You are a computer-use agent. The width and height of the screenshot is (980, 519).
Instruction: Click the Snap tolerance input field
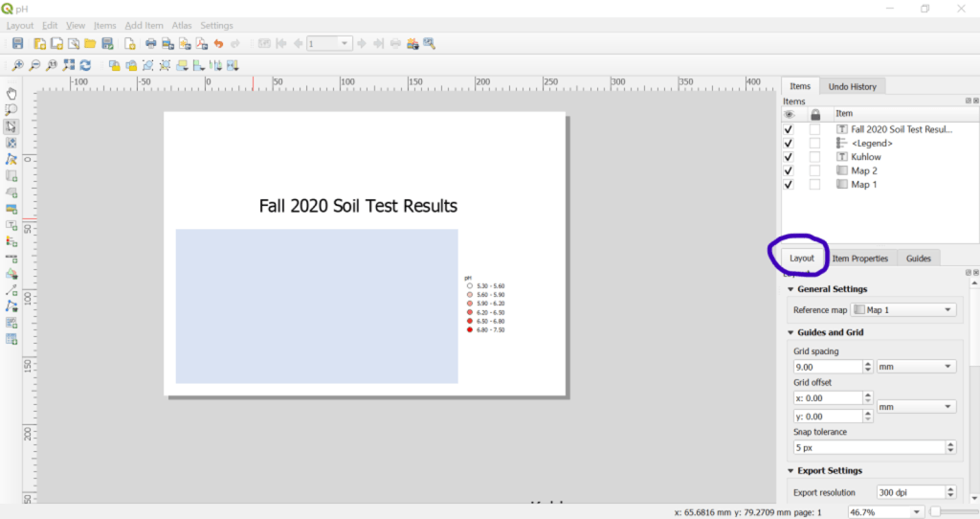867,447
